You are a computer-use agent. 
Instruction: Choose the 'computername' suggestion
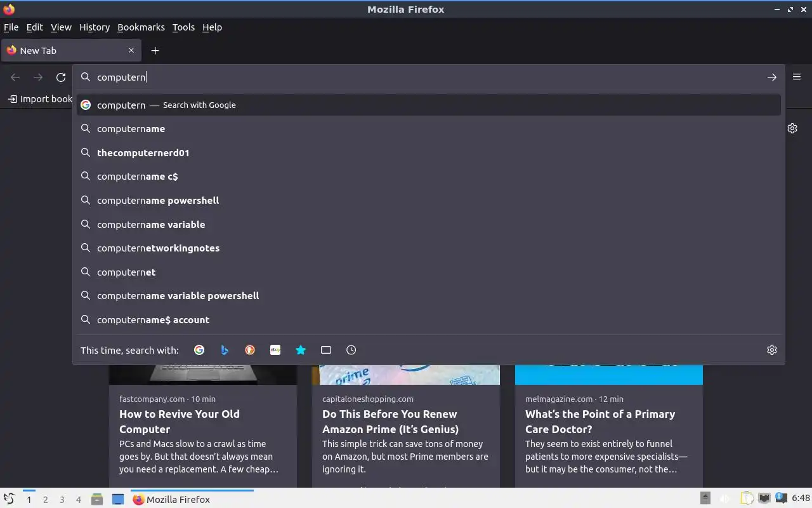coord(429,129)
